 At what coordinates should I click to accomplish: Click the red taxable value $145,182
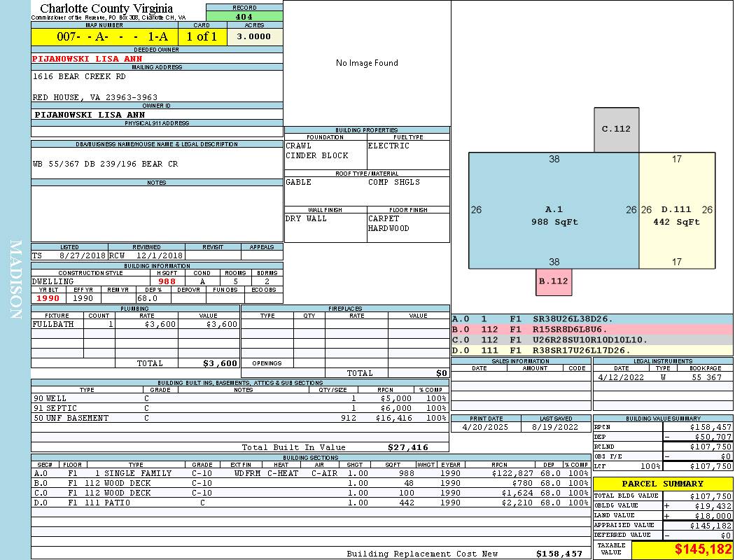[682, 550]
